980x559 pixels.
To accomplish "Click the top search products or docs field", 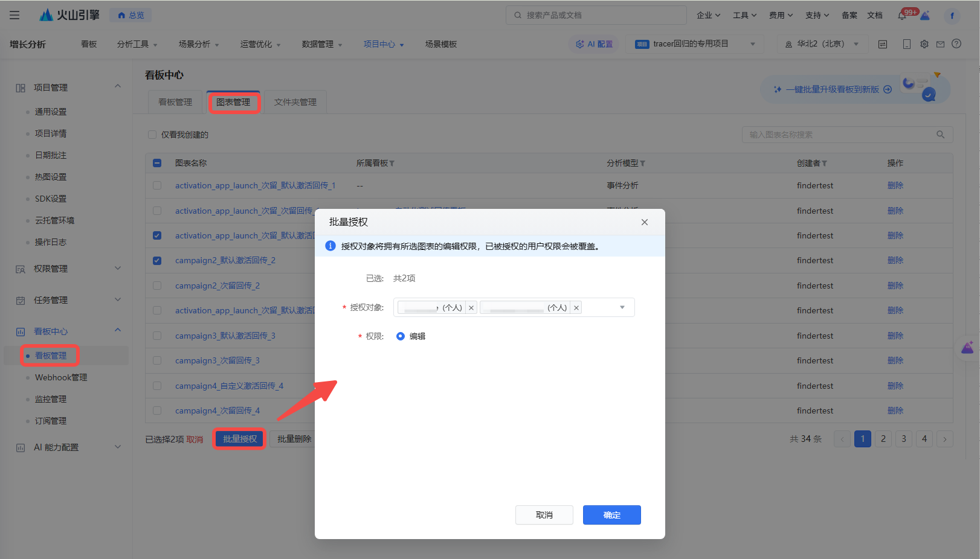I will [x=596, y=15].
